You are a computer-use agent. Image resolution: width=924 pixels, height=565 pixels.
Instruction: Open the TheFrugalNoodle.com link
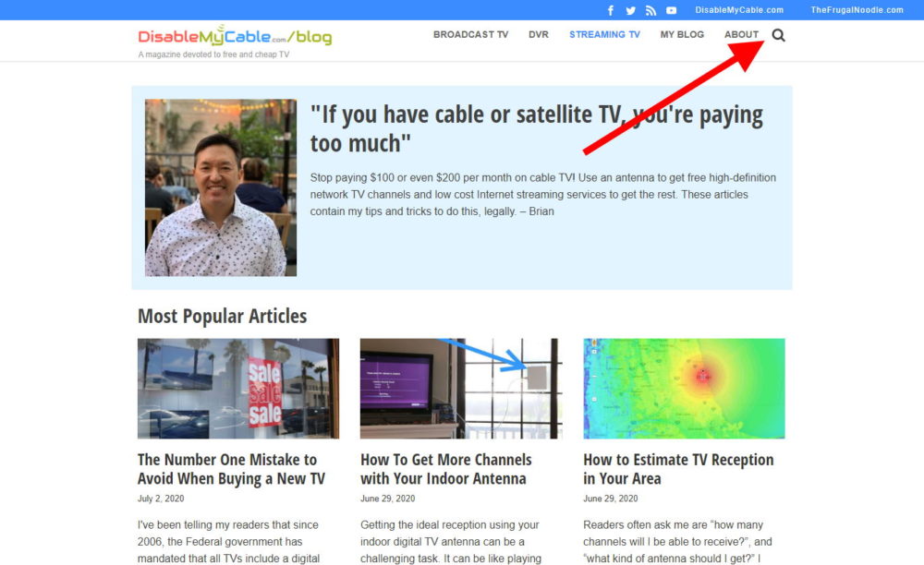(x=857, y=10)
